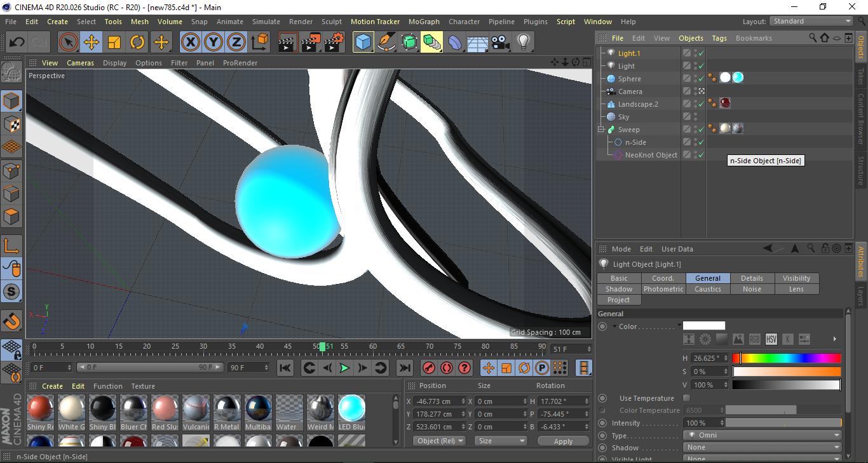The image size is (868, 463).
Task: Switch to Model mode in left palette
Action: pos(11,101)
